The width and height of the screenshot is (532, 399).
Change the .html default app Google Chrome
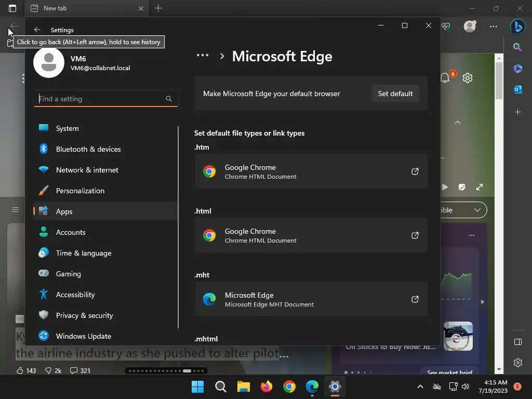click(311, 235)
